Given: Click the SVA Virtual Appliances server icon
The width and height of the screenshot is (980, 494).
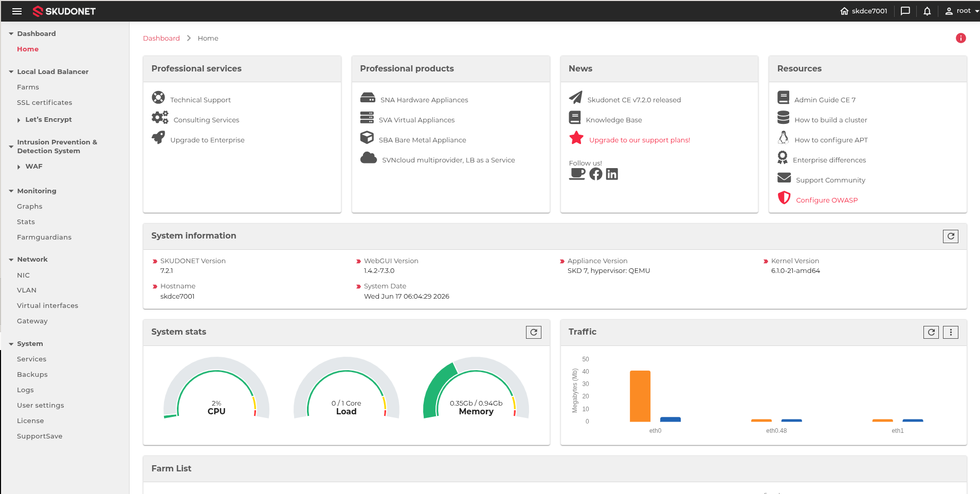Looking at the screenshot, I should tap(367, 117).
